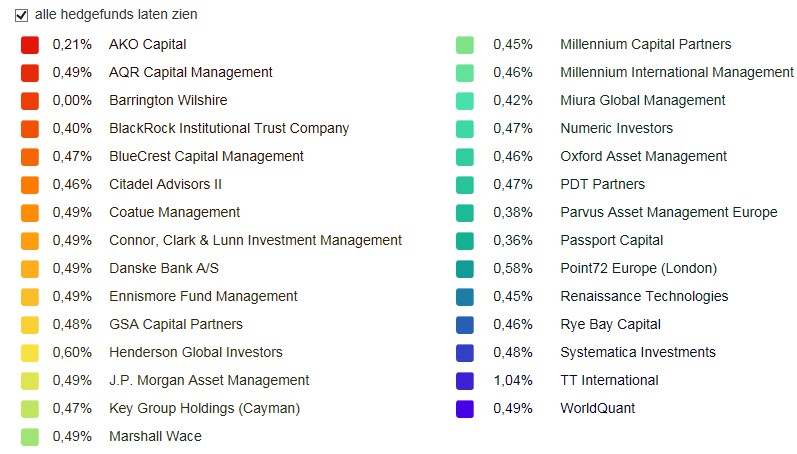Click the yellow Henderson Global Investors swatch

(30, 353)
